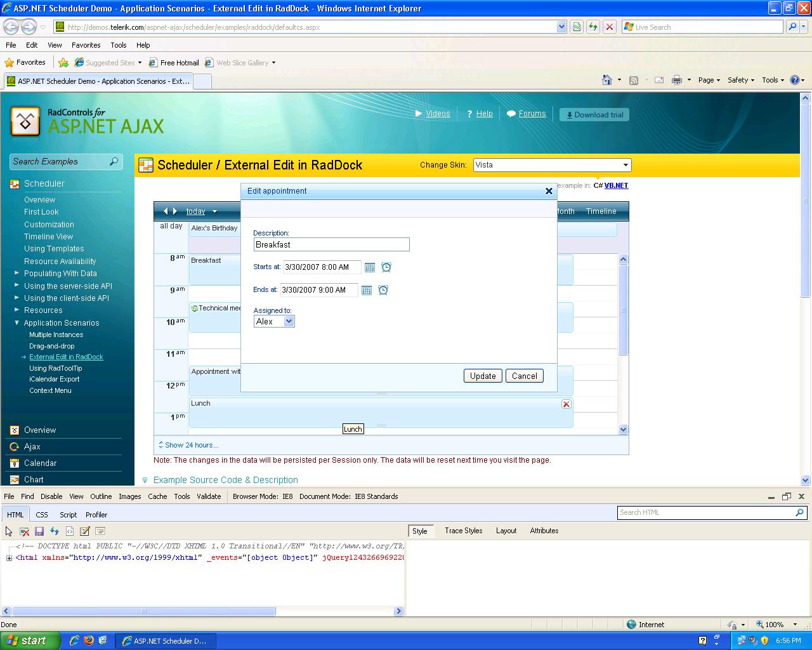The image size is (812, 650).
Task: Click the examples search magnifier icon
Action: tap(114, 161)
